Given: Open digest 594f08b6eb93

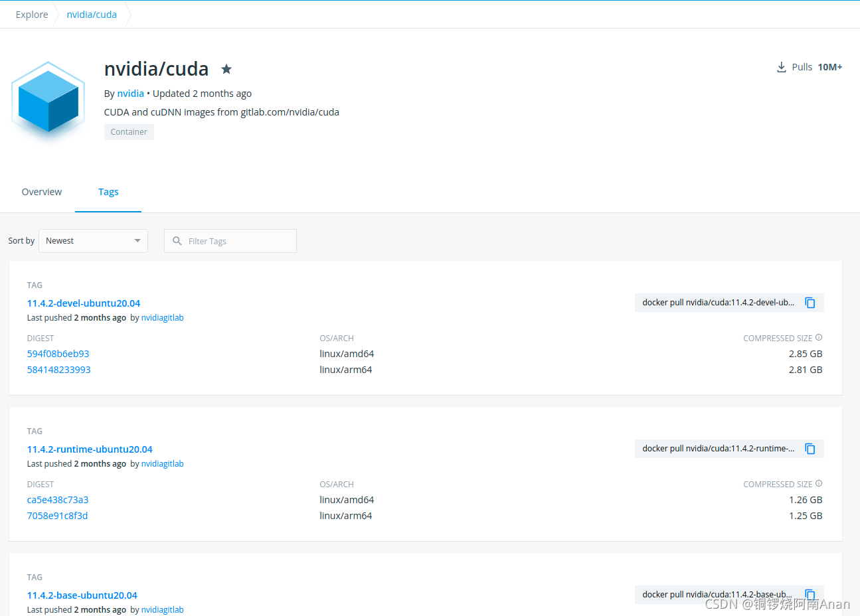Looking at the screenshot, I should [58, 353].
